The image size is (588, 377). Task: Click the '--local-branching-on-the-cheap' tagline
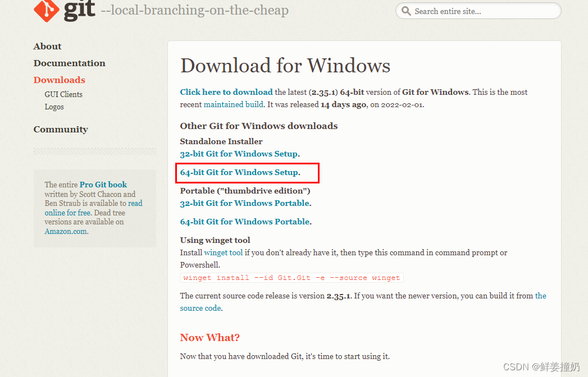coord(195,10)
